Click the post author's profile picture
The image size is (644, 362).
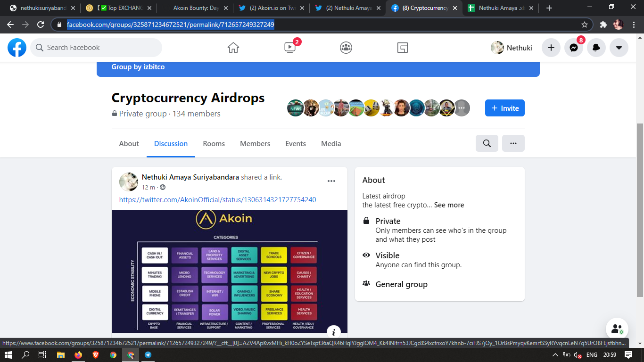(129, 181)
